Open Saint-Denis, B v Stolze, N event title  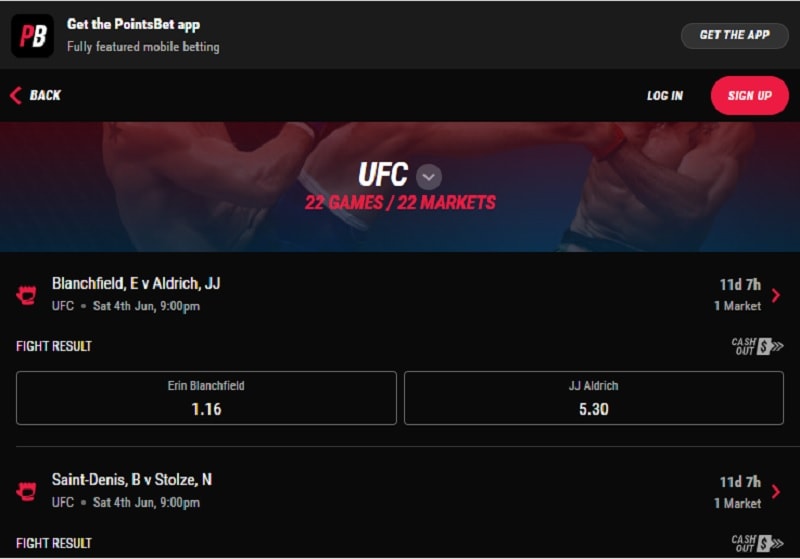pos(132,479)
